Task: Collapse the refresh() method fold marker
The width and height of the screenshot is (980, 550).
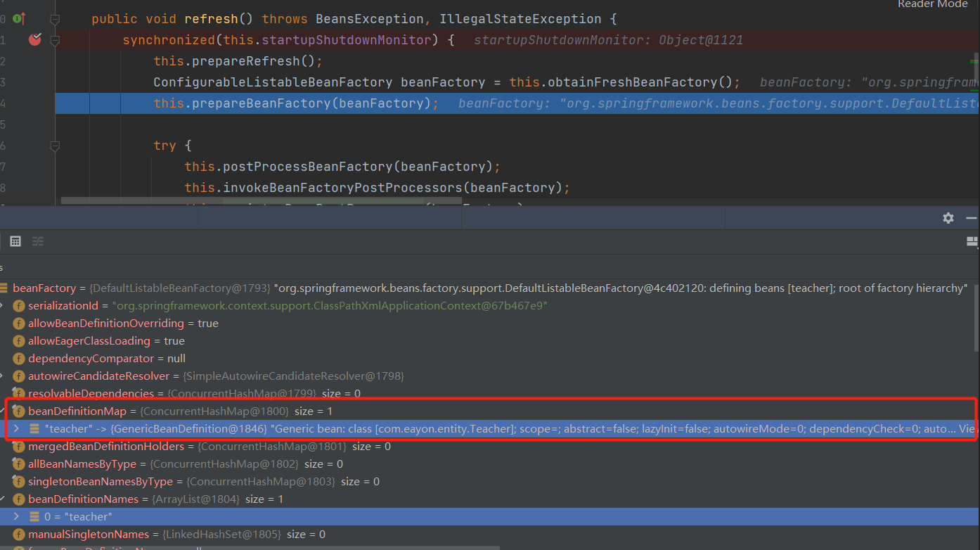Action: pyautogui.click(x=55, y=19)
